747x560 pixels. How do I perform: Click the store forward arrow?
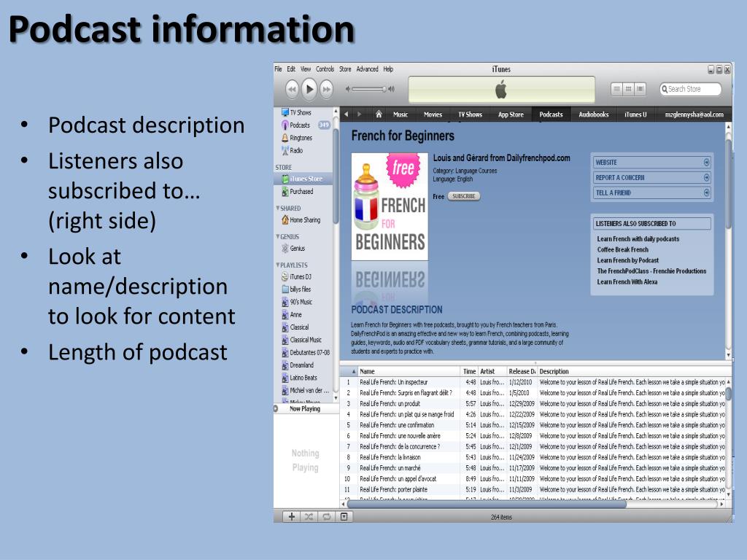point(359,114)
